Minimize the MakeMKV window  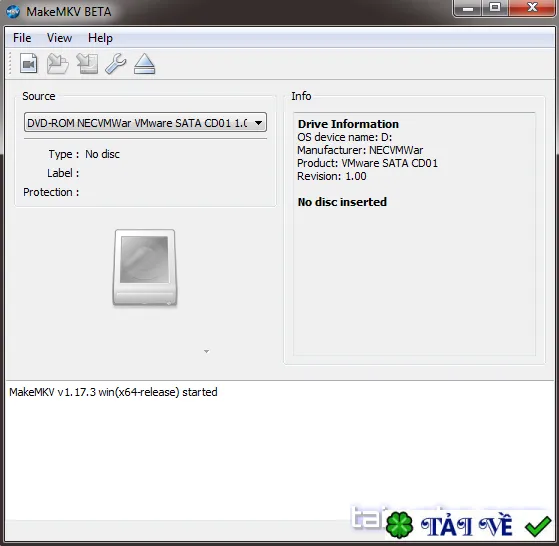coord(468,8)
